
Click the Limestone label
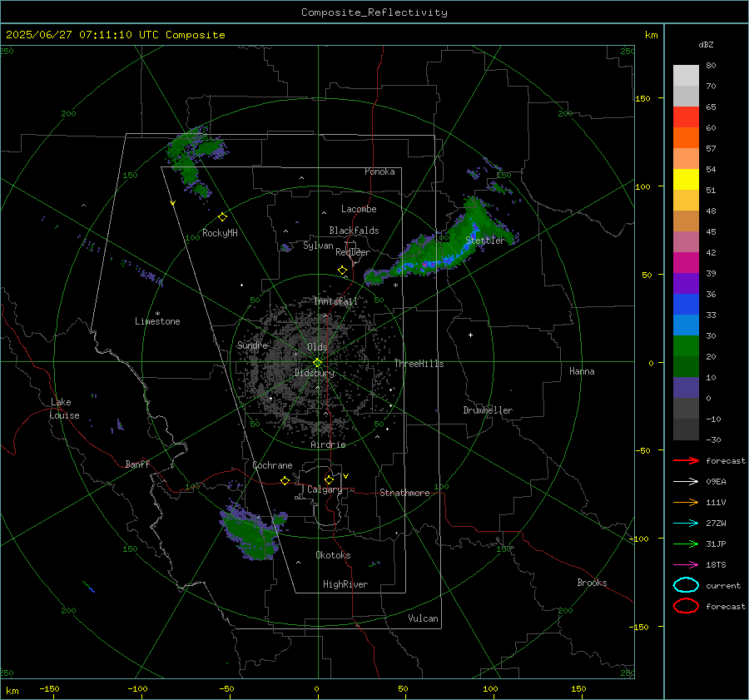coord(157,321)
